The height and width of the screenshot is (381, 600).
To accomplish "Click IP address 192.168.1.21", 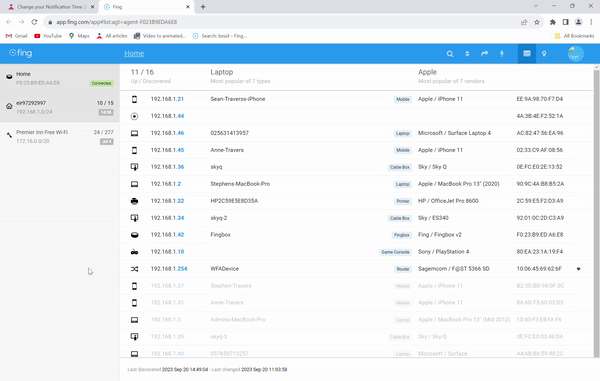I will (167, 99).
